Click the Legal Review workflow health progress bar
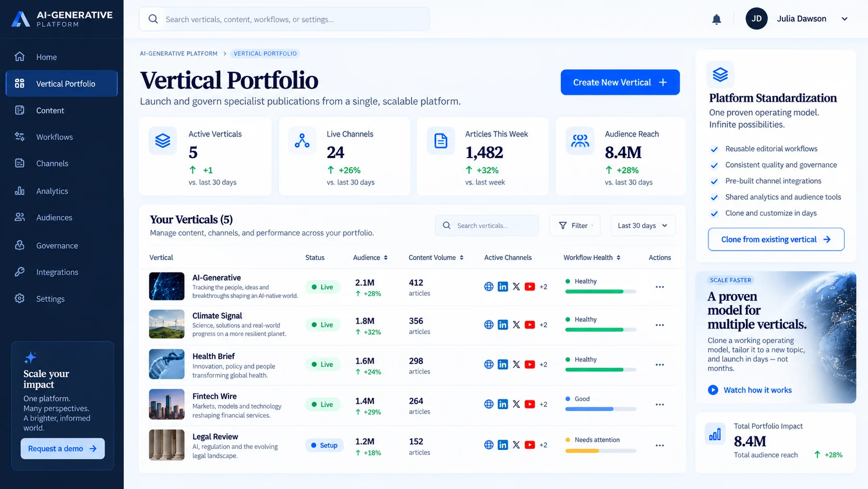This screenshot has width=868, height=489. click(601, 451)
